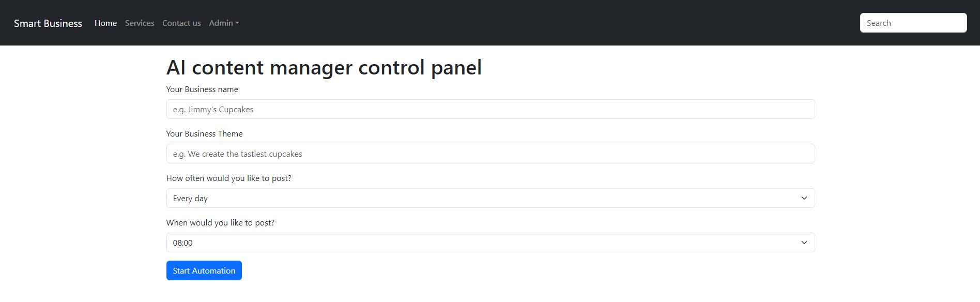980x302 pixels.
Task: Focus the Search box in navbar
Action: 913,23
